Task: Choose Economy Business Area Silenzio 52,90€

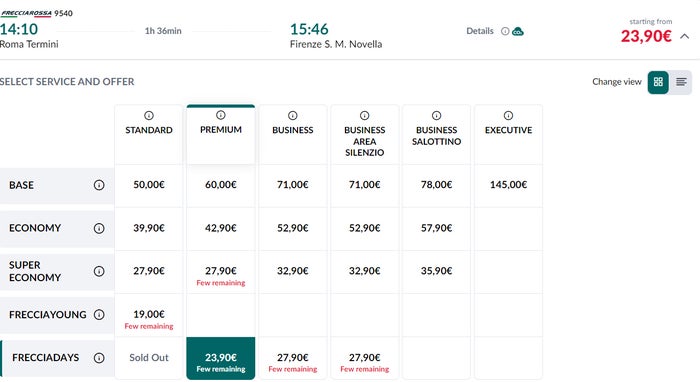Action: (364, 228)
